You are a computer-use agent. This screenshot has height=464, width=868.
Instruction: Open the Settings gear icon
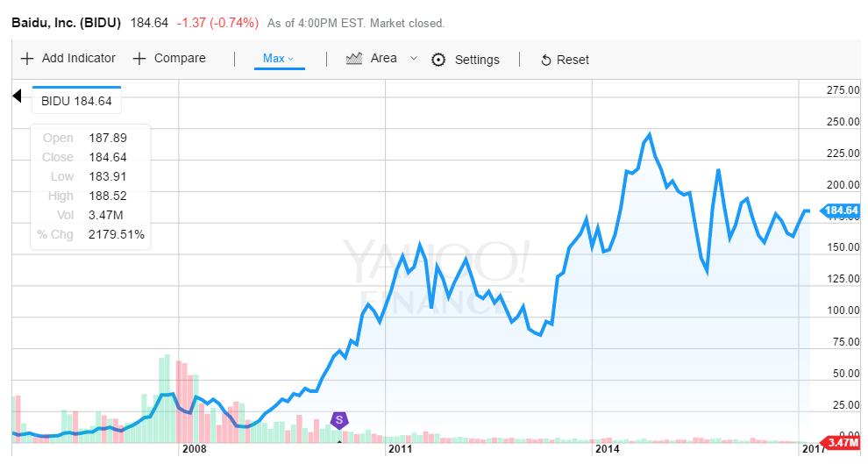point(439,60)
